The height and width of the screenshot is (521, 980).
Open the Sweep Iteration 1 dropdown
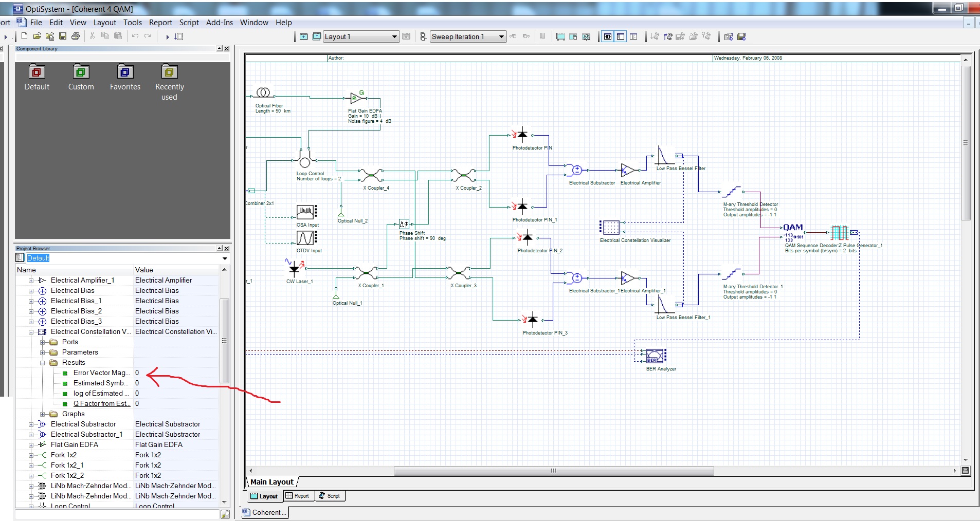tap(501, 36)
